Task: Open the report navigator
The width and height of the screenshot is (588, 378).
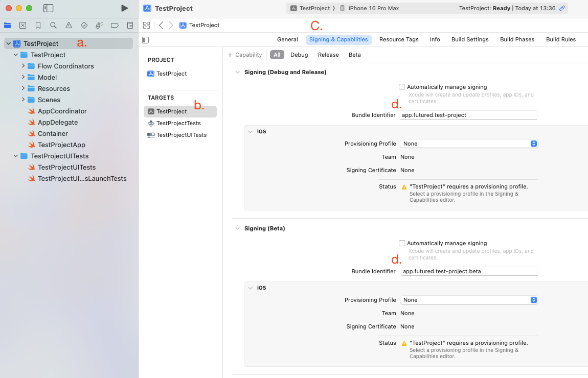Action: [x=130, y=25]
